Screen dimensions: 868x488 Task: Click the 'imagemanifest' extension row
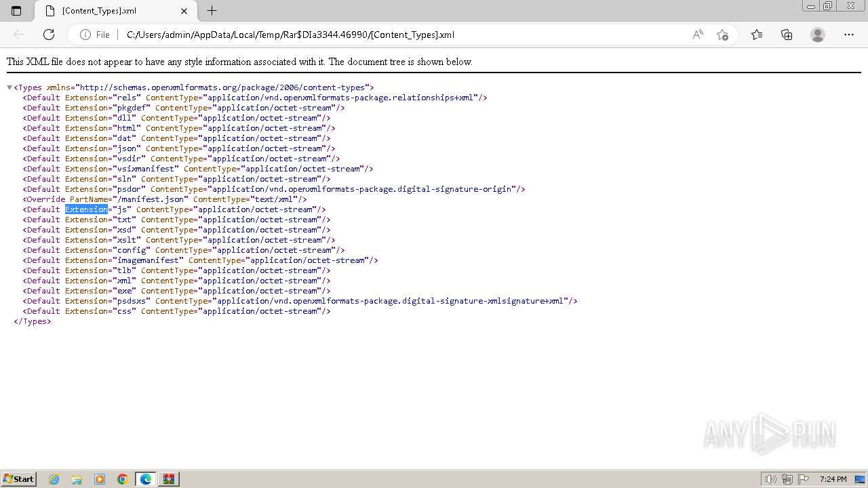pyautogui.click(x=201, y=260)
